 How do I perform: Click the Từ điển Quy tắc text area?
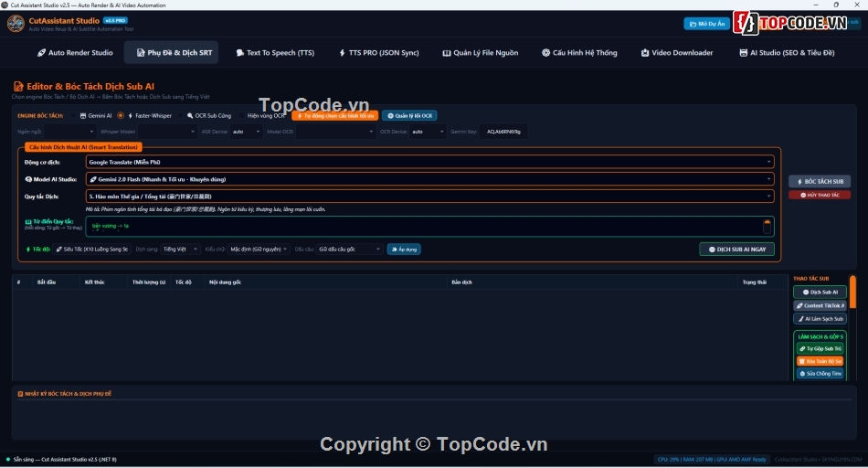[429, 226]
